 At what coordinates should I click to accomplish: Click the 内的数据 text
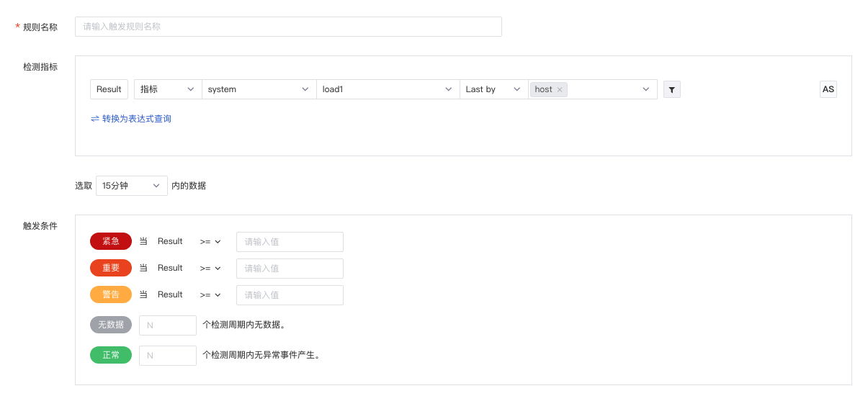189,186
